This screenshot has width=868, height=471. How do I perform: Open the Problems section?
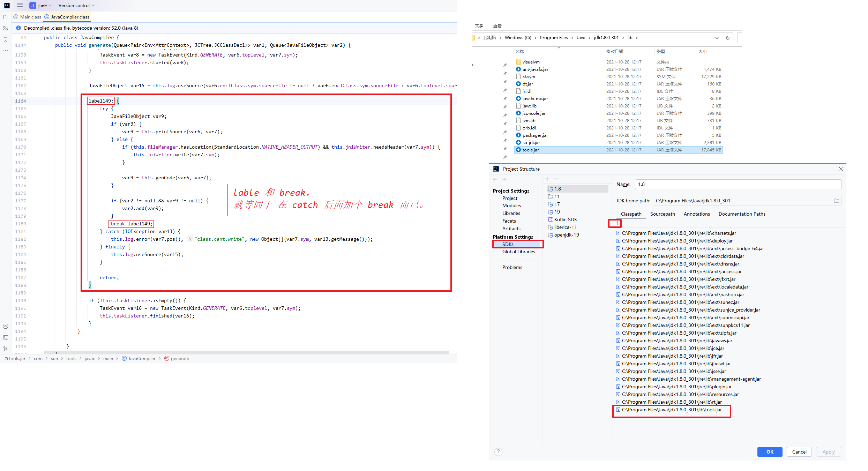[512, 267]
